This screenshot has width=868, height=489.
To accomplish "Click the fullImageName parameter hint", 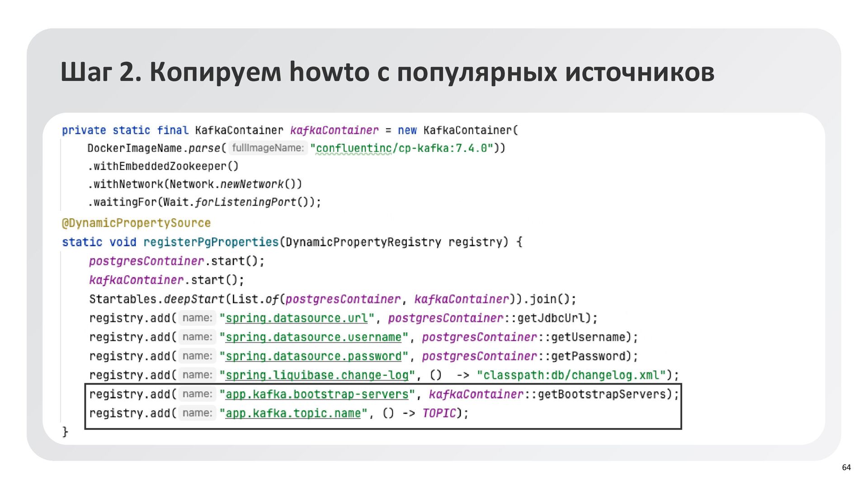I will [x=268, y=148].
